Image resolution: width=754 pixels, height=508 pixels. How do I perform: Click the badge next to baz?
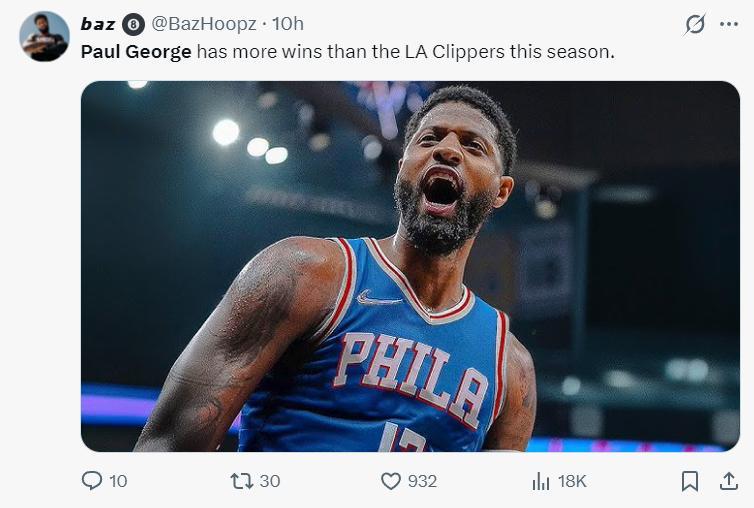134,24
